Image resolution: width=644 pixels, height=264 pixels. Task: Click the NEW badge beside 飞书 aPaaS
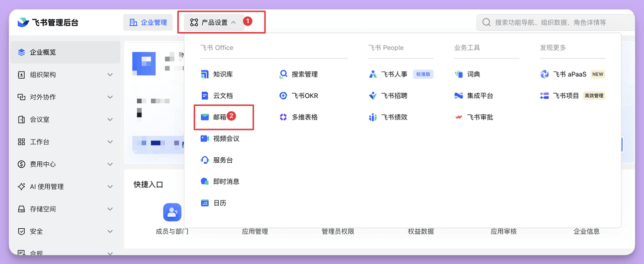[x=598, y=74]
